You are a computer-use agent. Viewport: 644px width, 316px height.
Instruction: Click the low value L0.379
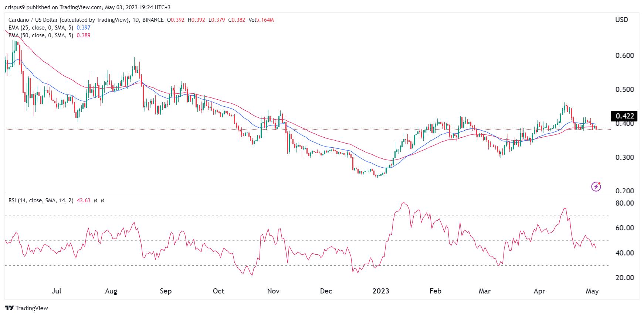click(217, 20)
